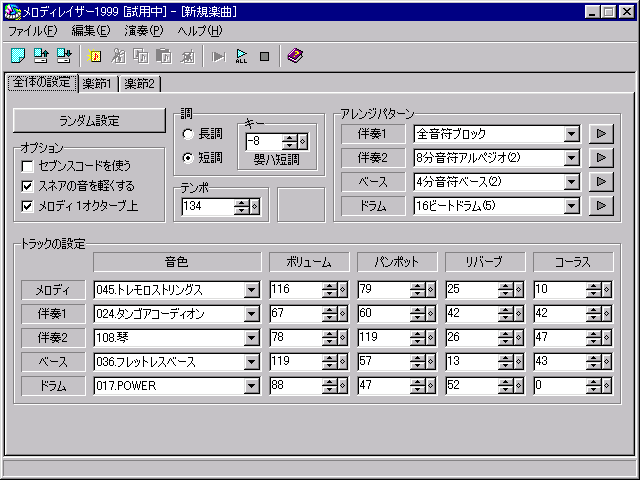Click the add measure icon with yellow note

[94, 56]
